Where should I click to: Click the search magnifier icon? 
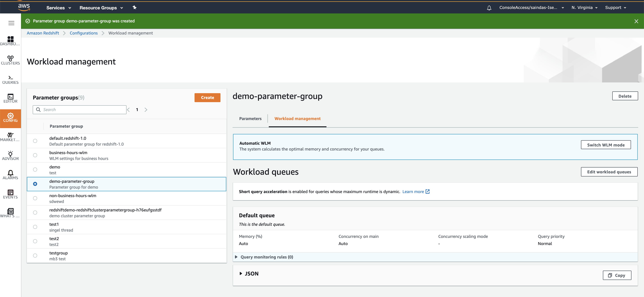38,110
